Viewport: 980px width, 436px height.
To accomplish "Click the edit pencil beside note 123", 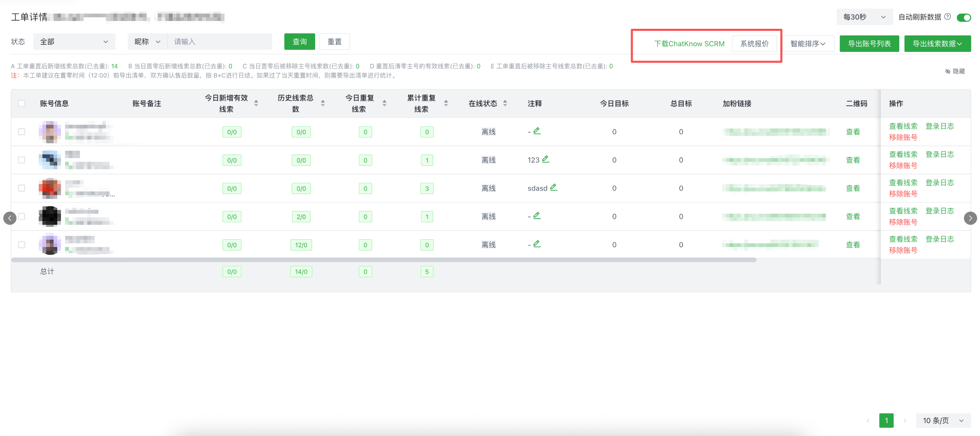I will click(545, 159).
